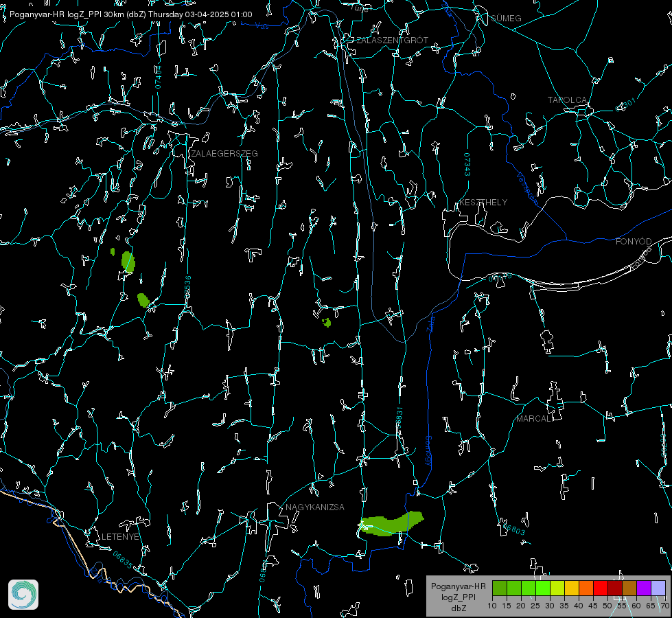This screenshot has height=618, width=672.
Task: Select the LETENYE town label
Action: (120, 537)
